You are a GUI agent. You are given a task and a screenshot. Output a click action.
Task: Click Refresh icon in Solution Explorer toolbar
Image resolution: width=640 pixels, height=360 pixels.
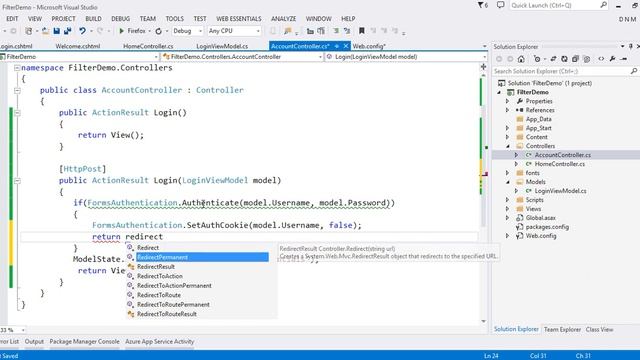coord(564,59)
